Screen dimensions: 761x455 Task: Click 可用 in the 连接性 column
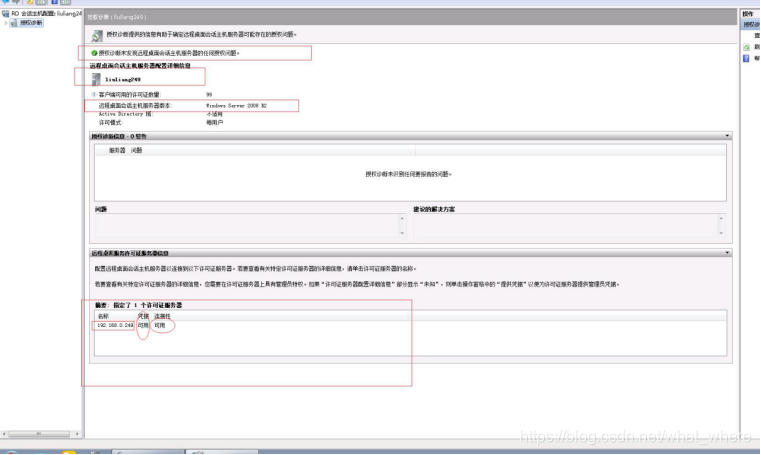click(160, 325)
